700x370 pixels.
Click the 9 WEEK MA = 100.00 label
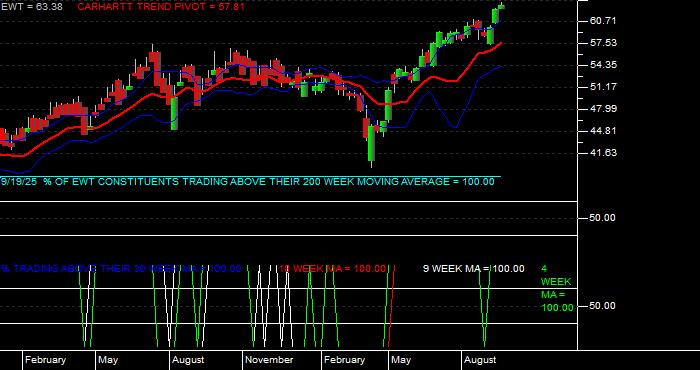tap(474, 269)
